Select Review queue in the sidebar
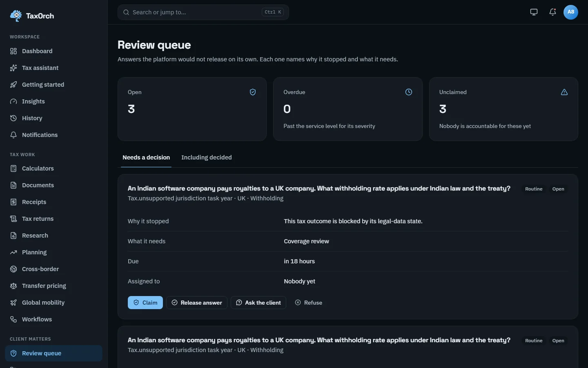This screenshot has height=368, width=588. (x=53, y=353)
